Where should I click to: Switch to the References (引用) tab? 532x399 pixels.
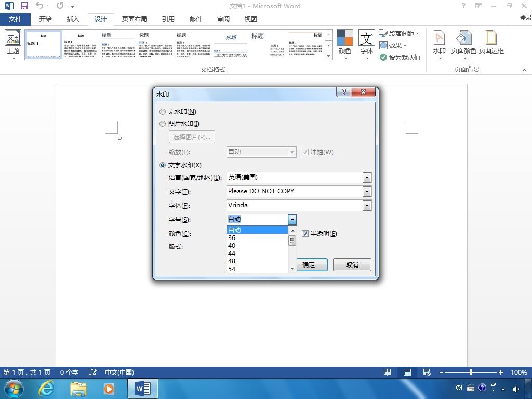pyautogui.click(x=168, y=19)
